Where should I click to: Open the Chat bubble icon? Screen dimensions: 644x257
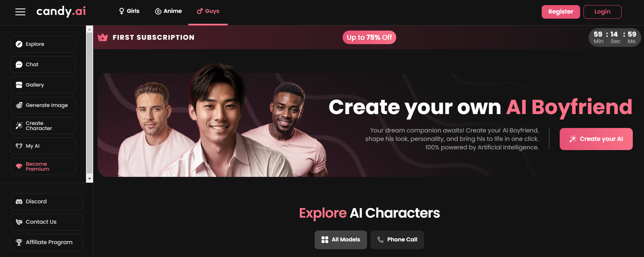(x=19, y=65)
